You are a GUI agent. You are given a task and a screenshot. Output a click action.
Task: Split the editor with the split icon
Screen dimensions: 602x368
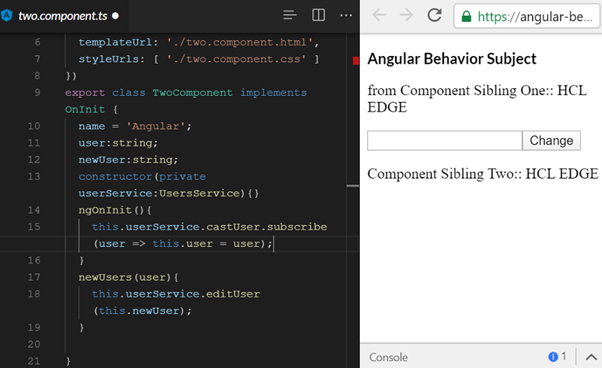point(318,15)
